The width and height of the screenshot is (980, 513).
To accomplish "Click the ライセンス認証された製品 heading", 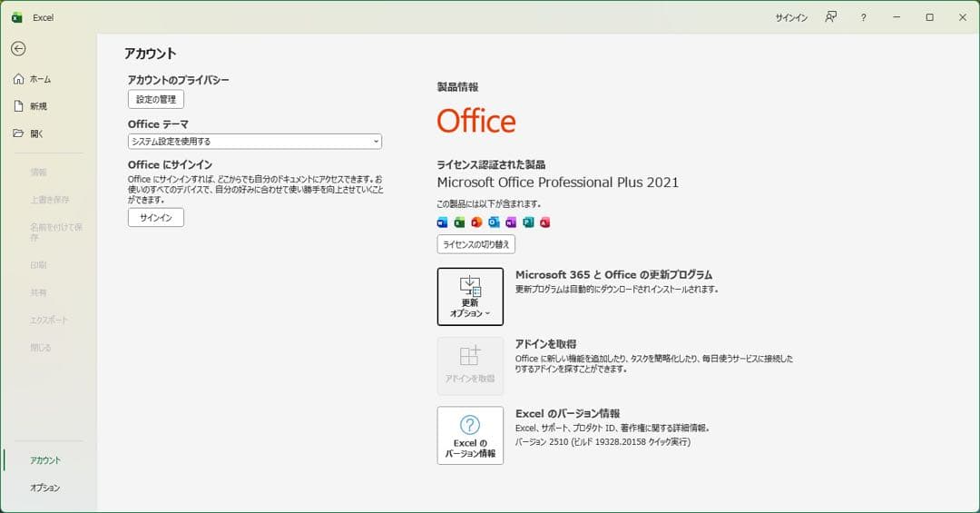I will [491, 164].
